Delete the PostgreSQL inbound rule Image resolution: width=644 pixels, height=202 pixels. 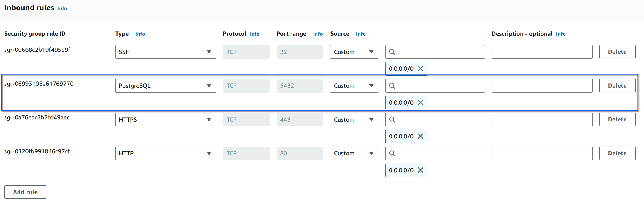point(617,86)
